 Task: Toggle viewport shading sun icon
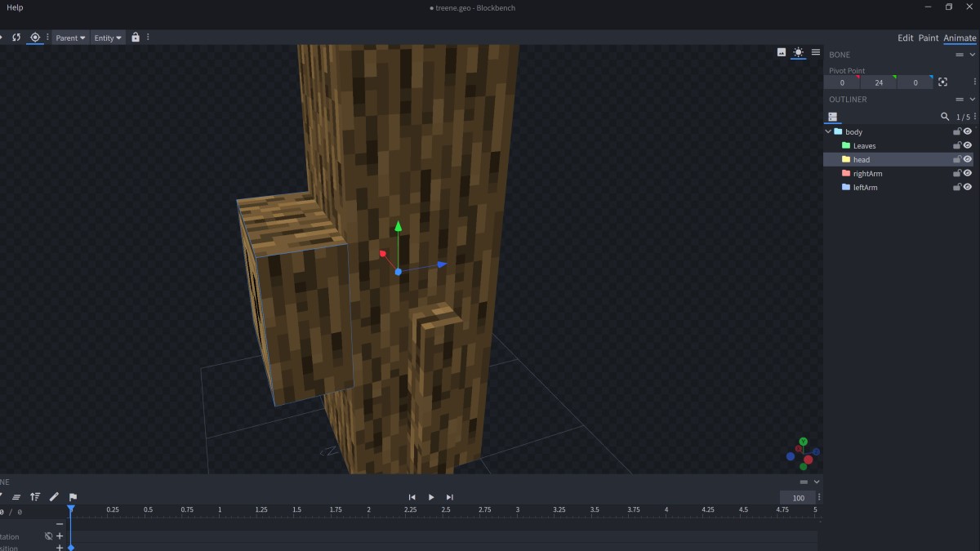point(798,52)
